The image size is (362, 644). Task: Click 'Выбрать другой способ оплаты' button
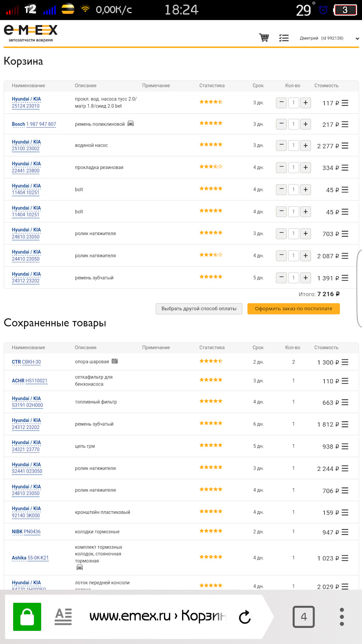click(199, 309)
